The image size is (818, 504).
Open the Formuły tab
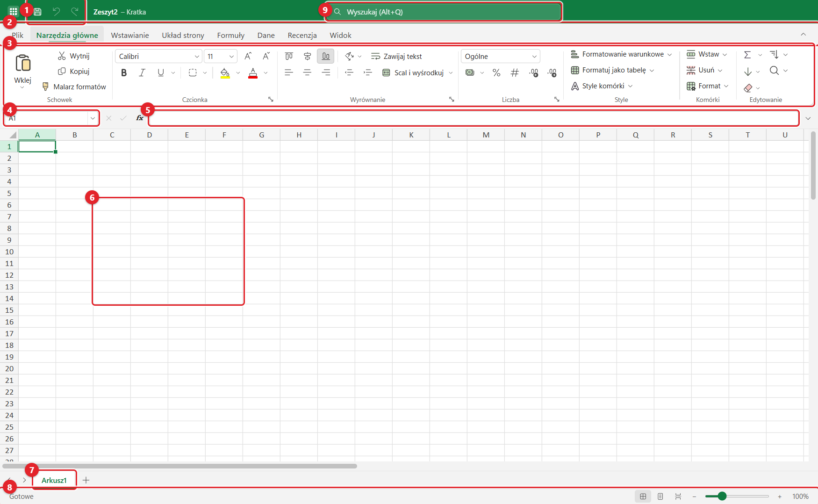point(231,35)
